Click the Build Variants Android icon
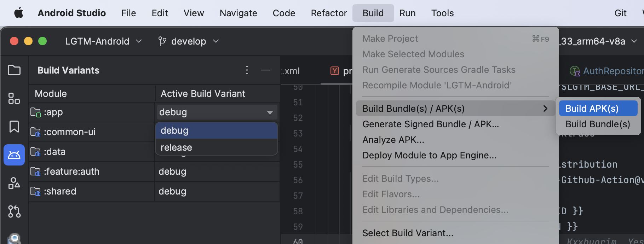The width and height of the screenshot is (644, 244). point(14,155)
